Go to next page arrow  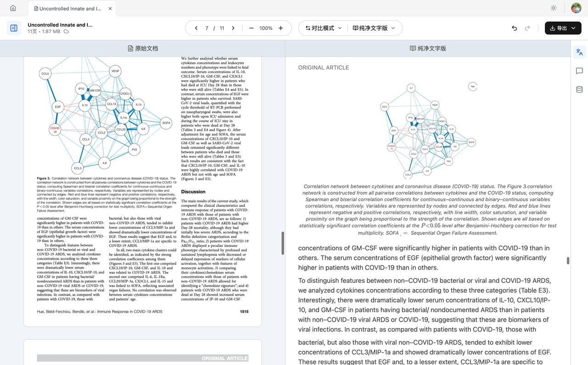pyautogui.click(x=233, y=28)
